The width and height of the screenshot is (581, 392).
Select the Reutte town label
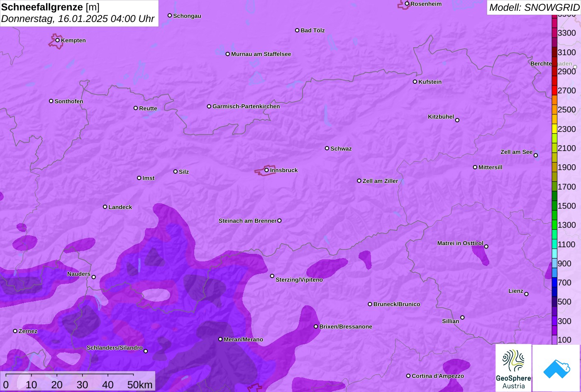pos(148,108)
